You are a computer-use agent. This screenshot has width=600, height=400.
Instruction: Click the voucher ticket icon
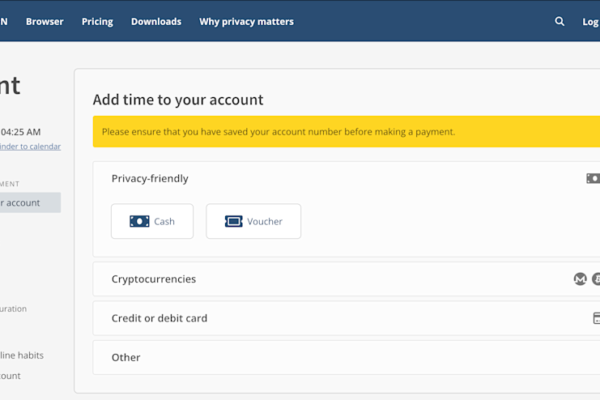click(x=233, y=221)
